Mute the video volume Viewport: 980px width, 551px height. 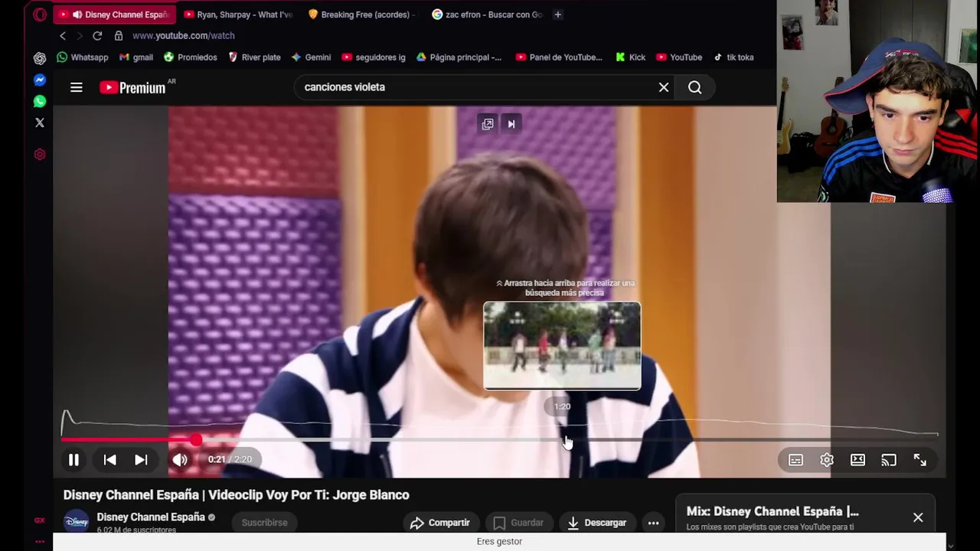[180, 460]
